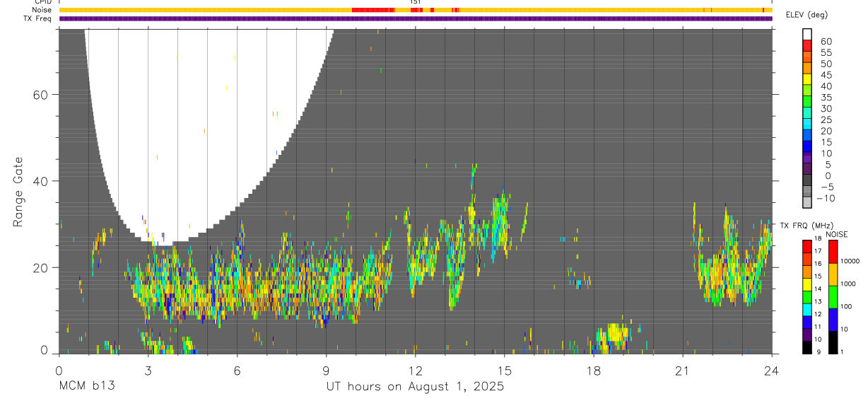Click the Range Gate axis '60' tick label

tap(39, 95)
